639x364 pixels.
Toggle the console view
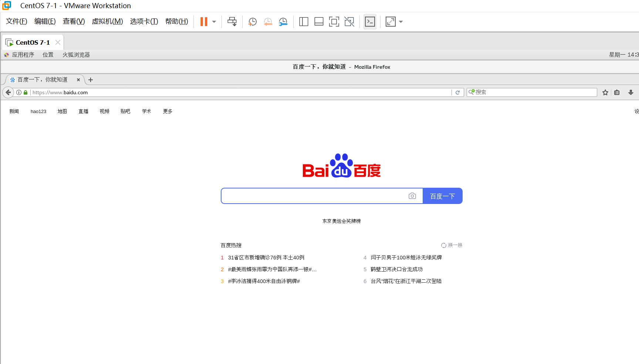370,21
